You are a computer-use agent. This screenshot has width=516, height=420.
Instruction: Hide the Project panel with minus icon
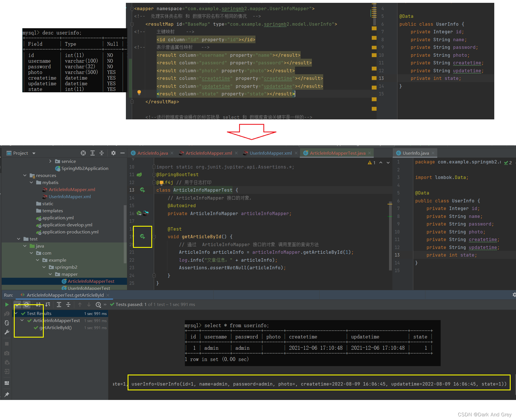pos(123,153)
